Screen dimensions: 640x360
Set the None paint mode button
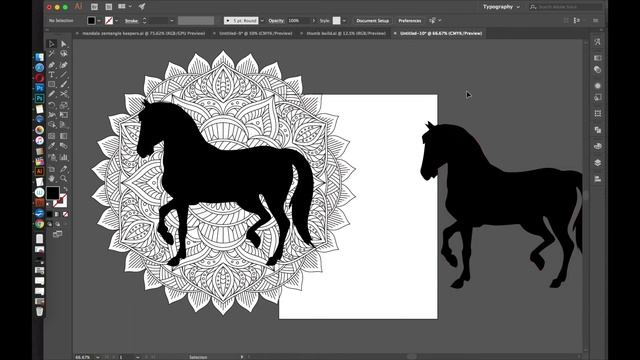(65, 214)
